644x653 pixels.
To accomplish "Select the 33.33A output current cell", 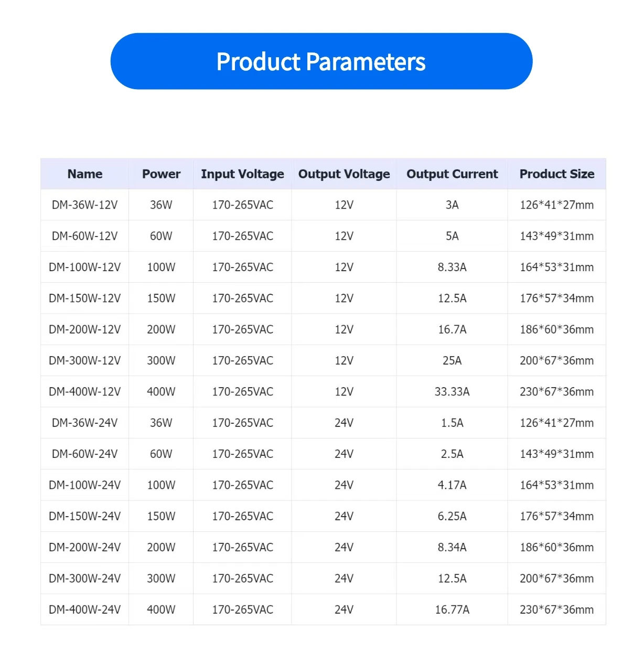I will (x=452, y=392).
